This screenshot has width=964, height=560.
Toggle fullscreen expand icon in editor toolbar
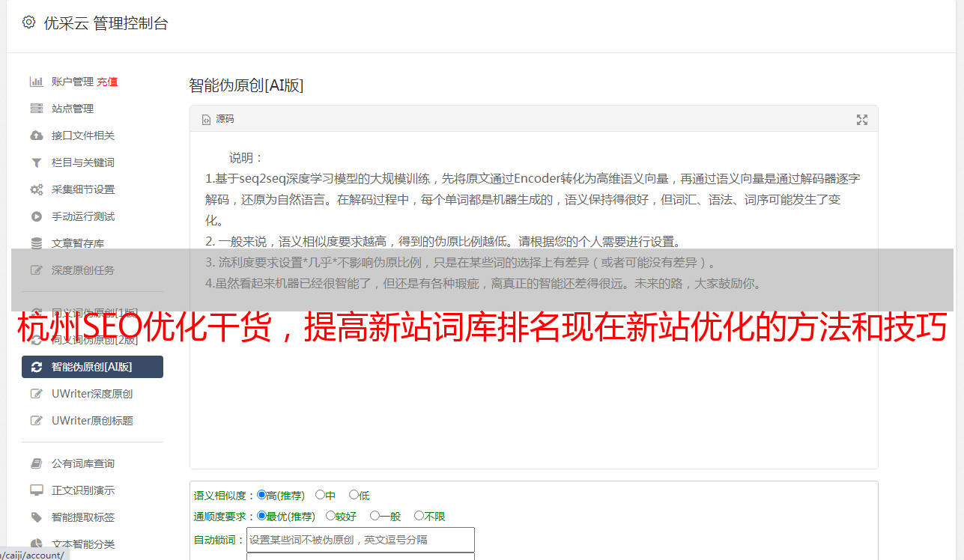[862, 120]
